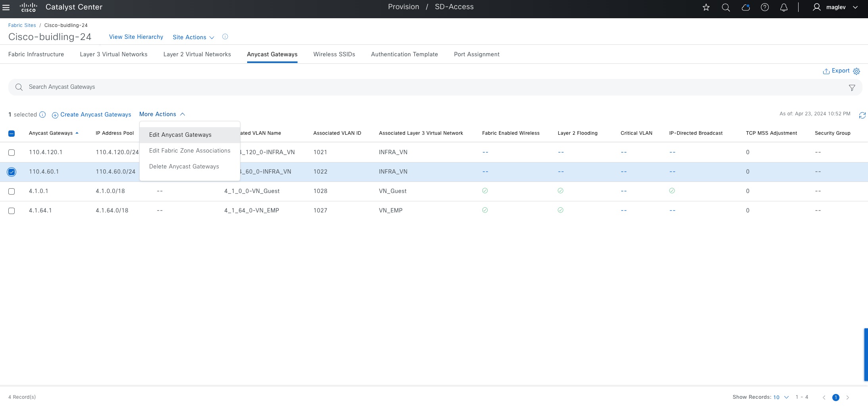This screenshot has height=411, width=868.
Task: Open the hamburger navigation menu
Action: (6, 7)
